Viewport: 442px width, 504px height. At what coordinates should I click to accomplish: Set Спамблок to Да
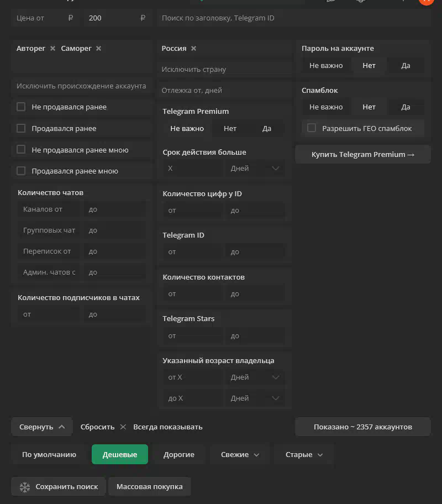point(406,107)
